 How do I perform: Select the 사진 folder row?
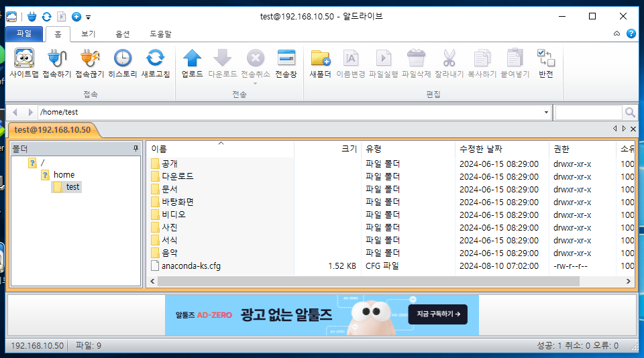point(392,227)
